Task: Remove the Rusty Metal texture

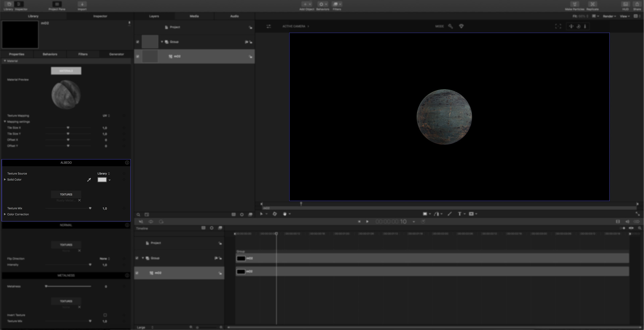Action: click(x=79, y=200)
